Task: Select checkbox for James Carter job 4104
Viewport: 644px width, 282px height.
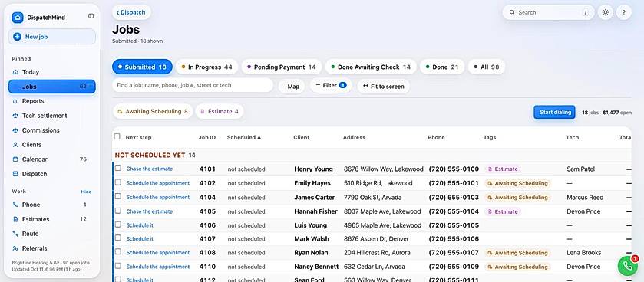Action: click(x=118, y=196)
